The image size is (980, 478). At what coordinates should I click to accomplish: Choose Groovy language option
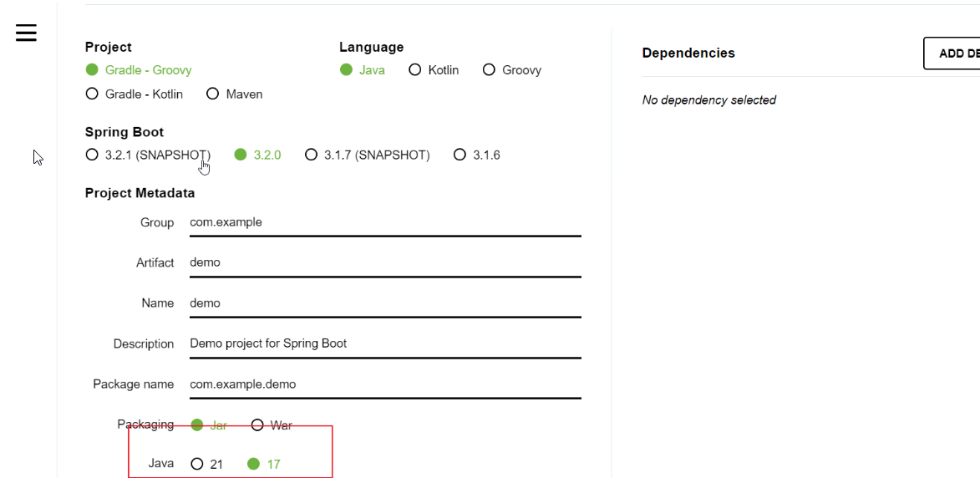[512, 70]
